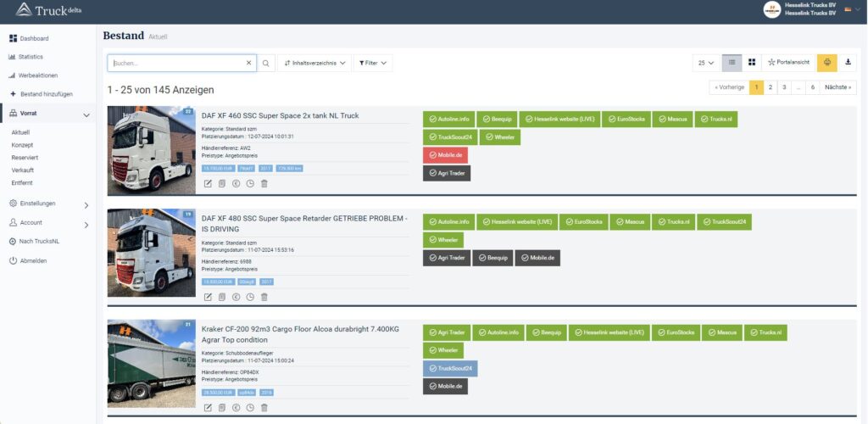The height and width of the screenshot is (424, 868).
Task: Clear the search field with X icon
Action: tap(248, 63)
